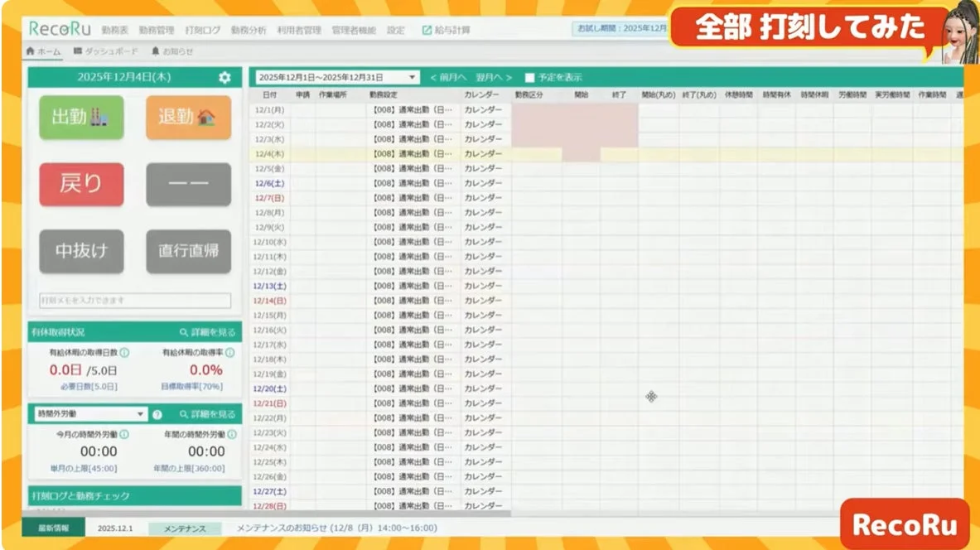980x550 pixels.
Task: Enable the 予定を表示 checkbox
Action: click(x=531, y=76)
